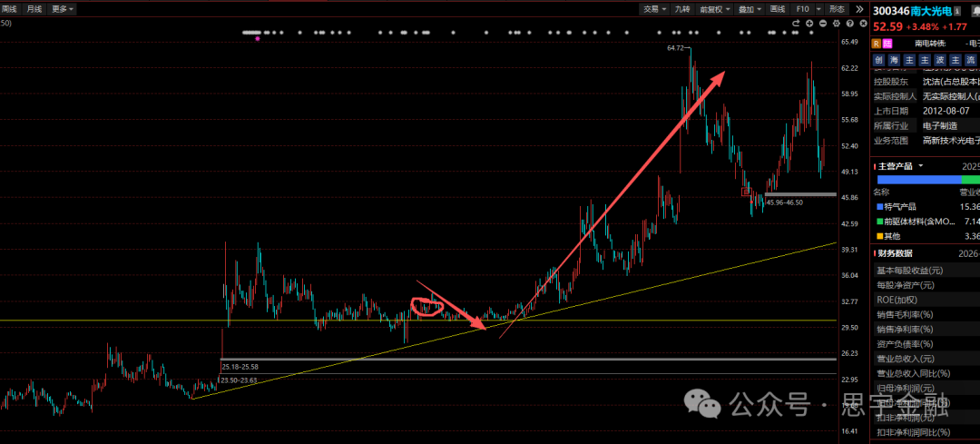The image size is (980, 444).
Task: Open the 前复权 adjustment dropdown
Action: (x=713, y=9)
